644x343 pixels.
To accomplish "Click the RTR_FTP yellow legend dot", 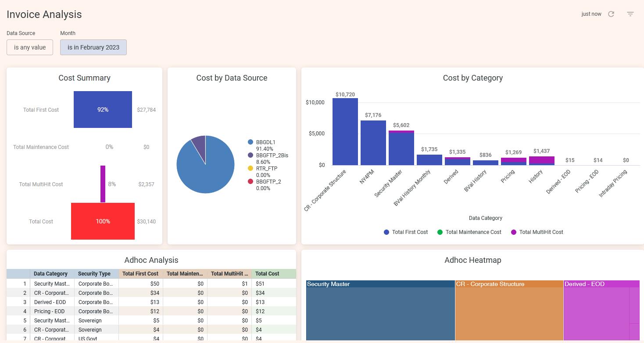I will [x=250, y=169].
